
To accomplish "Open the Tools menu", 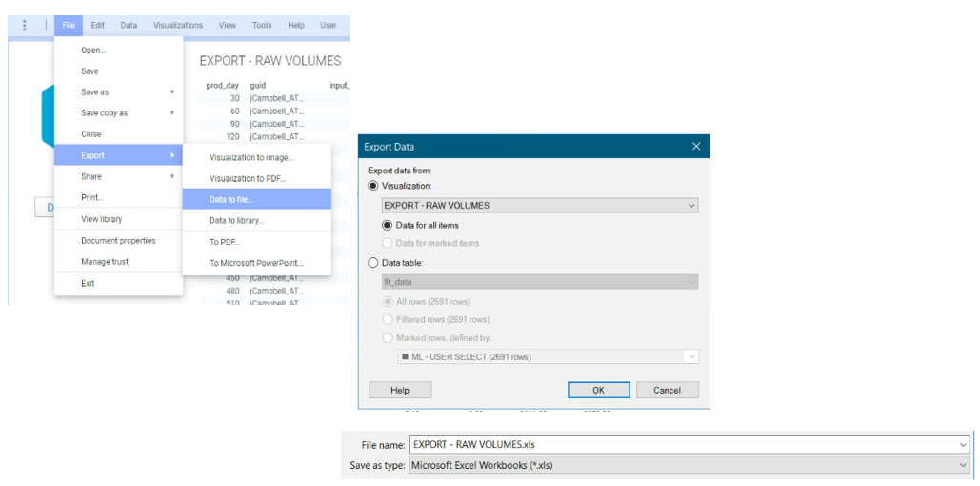I will [x=262, y=26].
